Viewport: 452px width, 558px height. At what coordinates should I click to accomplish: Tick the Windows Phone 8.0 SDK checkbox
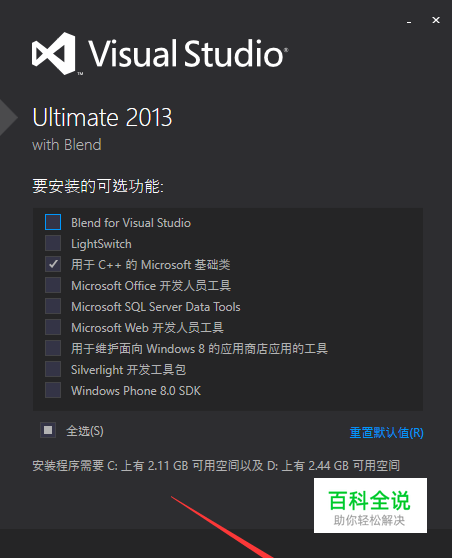(x=53, y=390)
